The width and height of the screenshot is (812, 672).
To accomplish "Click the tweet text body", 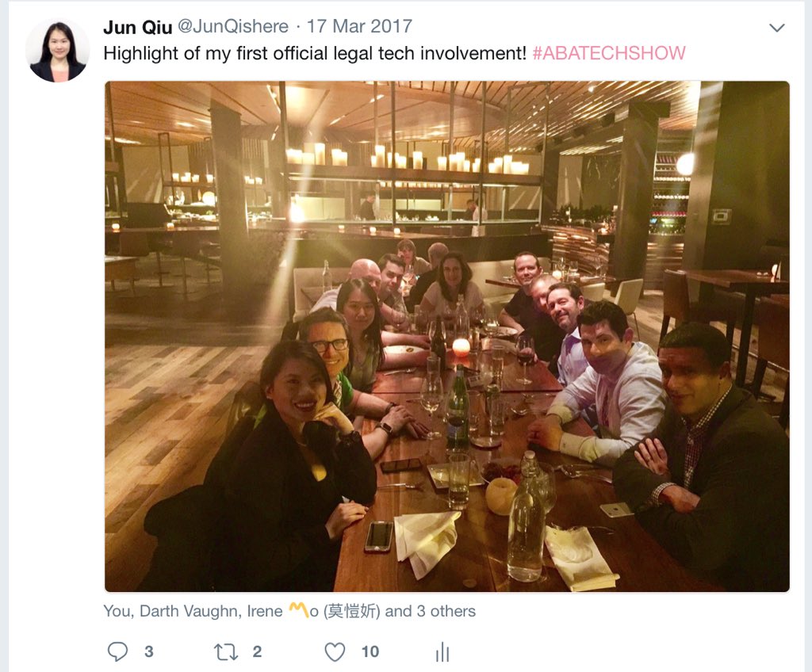I will point(315,53).
